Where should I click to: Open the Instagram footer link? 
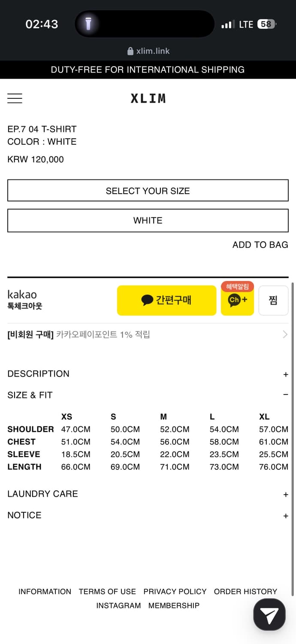[118, 606]
